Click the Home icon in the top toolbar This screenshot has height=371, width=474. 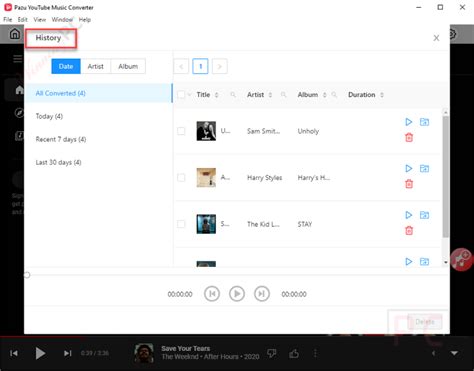coord(15,34)
